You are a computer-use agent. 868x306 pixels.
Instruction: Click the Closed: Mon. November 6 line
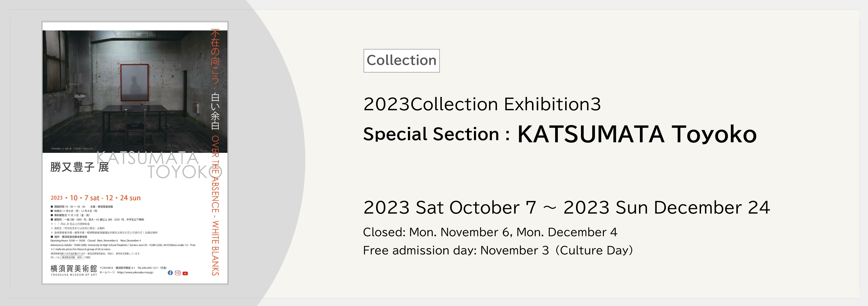[x=490, y=232]
